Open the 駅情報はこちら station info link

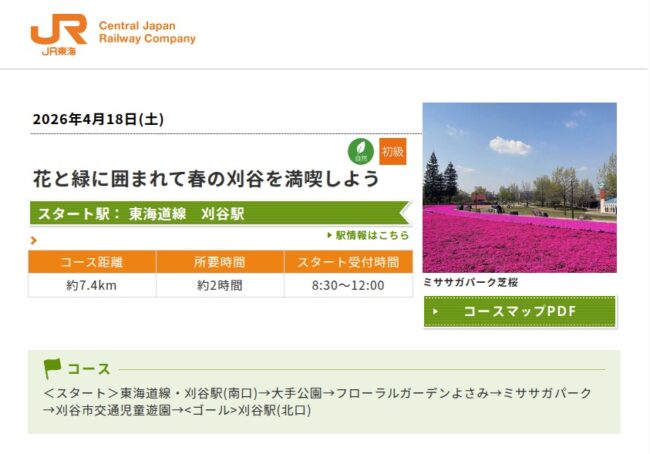[x=368, y=235]
